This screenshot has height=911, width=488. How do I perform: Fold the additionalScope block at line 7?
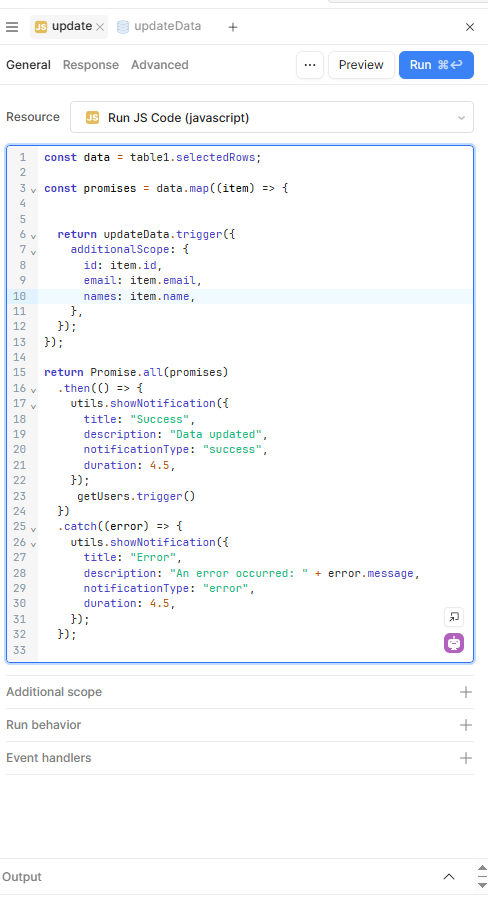pos(33,252)
